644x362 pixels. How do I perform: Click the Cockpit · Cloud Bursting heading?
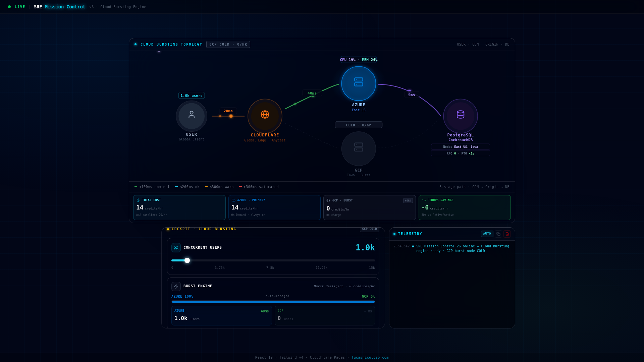pyautogui.click(x=204, y=229)
